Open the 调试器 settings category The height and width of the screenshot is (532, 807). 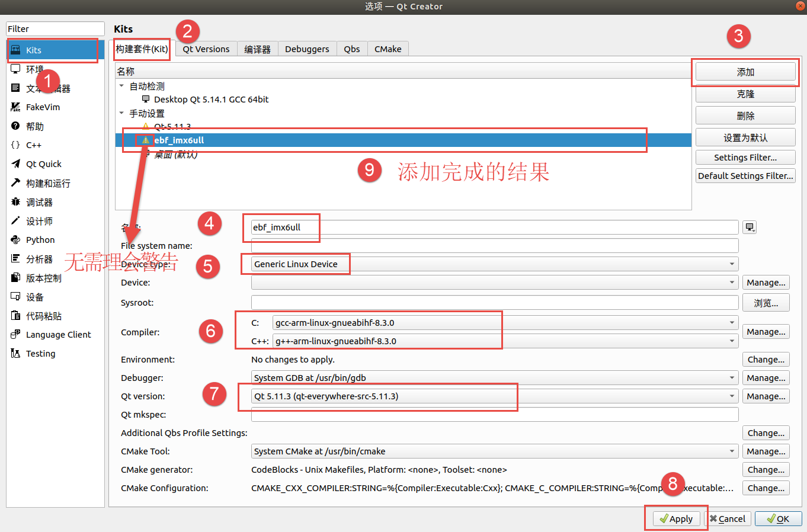pos(55,202)
